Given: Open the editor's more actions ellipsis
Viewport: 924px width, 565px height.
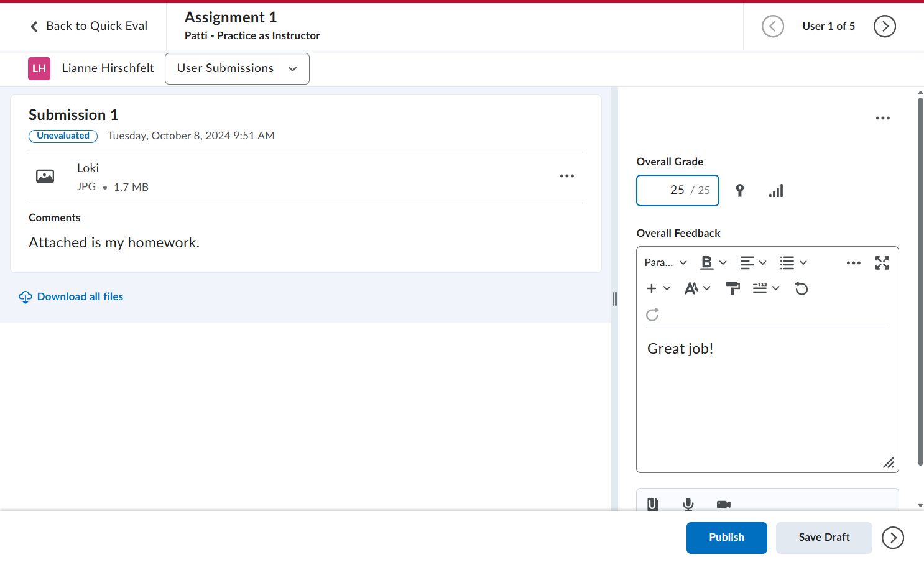Looking at the screenshot, I should point(854,263).
